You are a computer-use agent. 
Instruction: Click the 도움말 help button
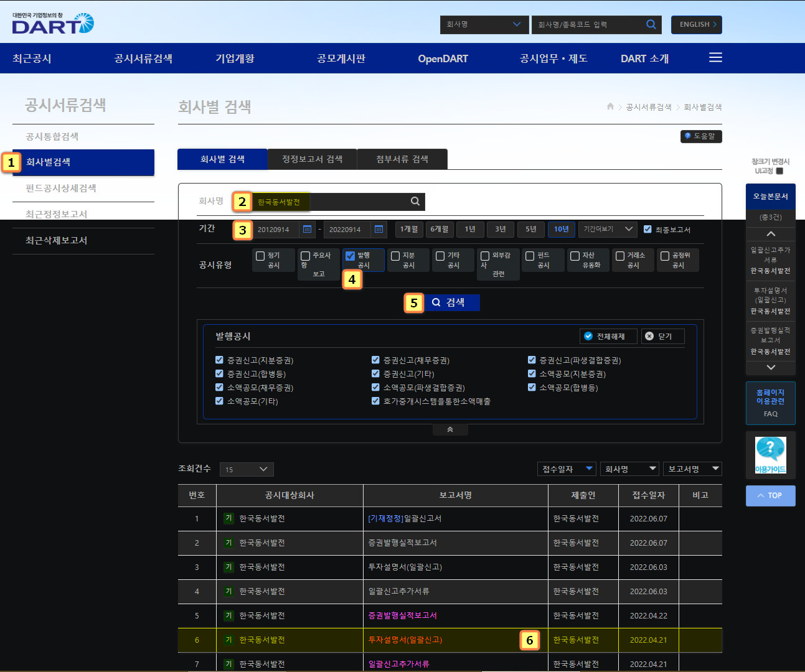(701, 136)
